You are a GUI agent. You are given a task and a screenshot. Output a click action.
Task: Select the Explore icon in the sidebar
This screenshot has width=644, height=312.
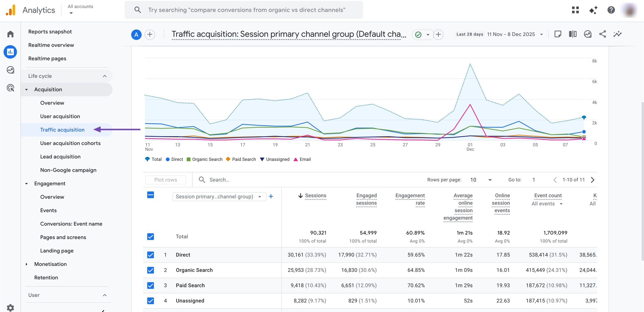(x=11, y=70)
